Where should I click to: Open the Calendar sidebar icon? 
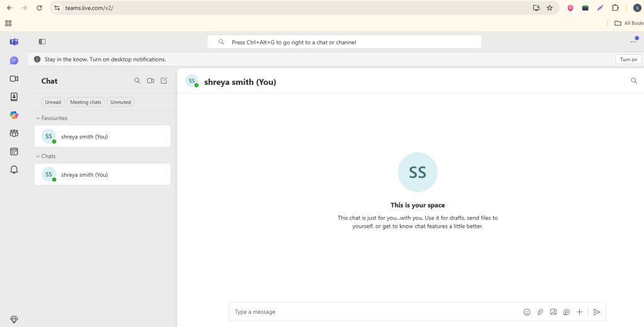pyautogui.click(x=14, y=152)
